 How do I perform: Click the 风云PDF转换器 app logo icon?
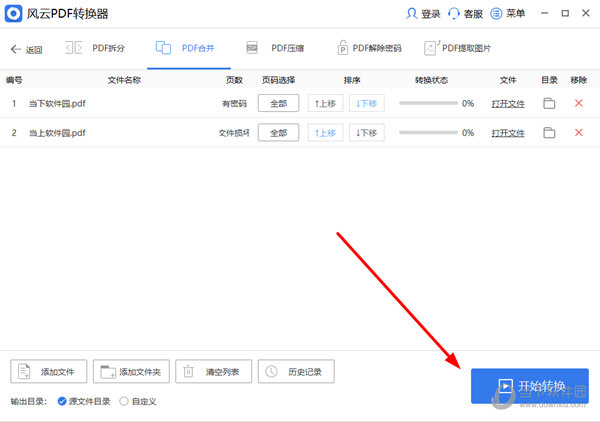13,14
